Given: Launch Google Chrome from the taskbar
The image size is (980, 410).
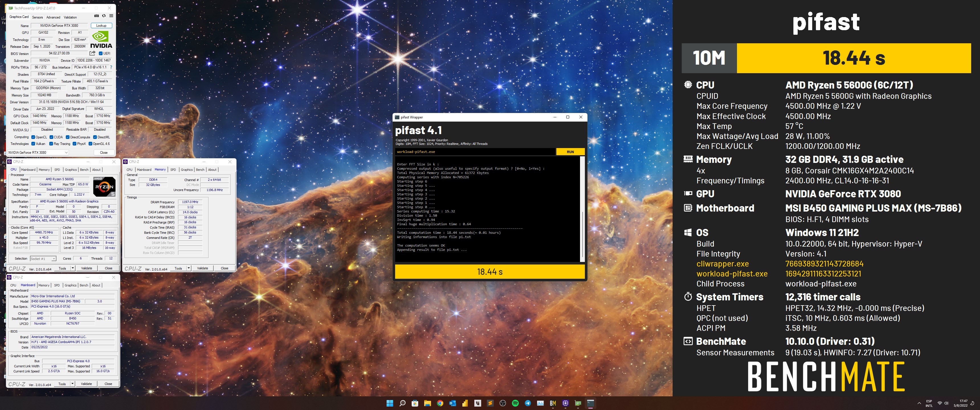Looking at the screenshot, I should tap(440, 403).
